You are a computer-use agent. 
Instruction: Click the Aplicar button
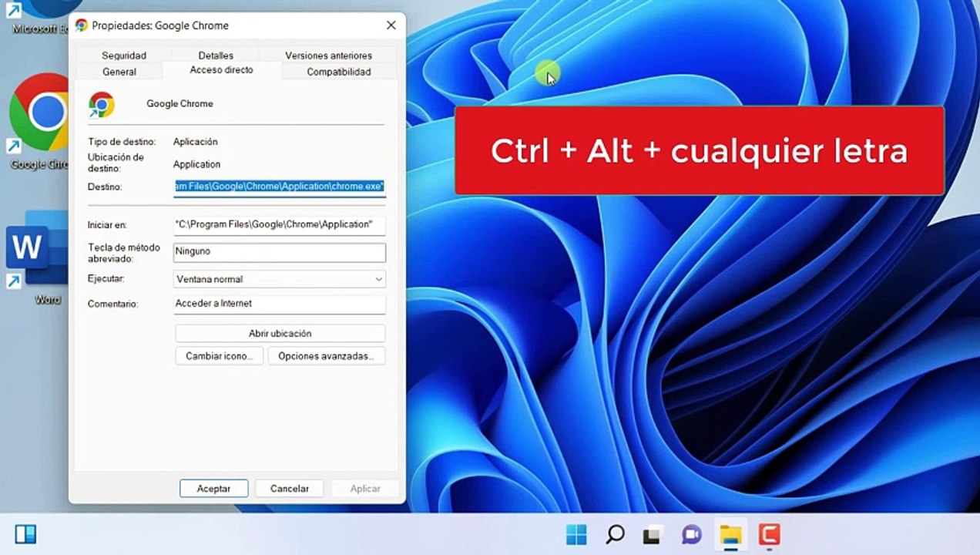pyautogui.click(x=365, y=489)
